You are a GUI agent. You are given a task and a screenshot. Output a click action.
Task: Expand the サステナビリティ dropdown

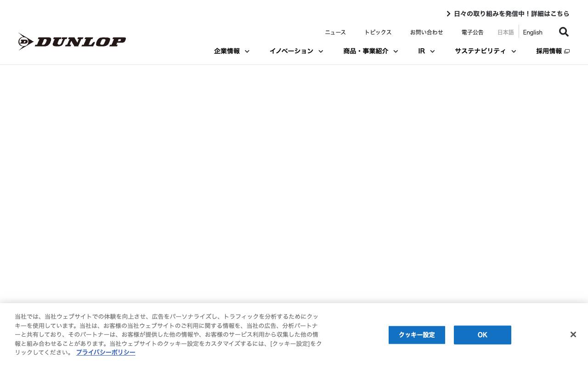485,51
